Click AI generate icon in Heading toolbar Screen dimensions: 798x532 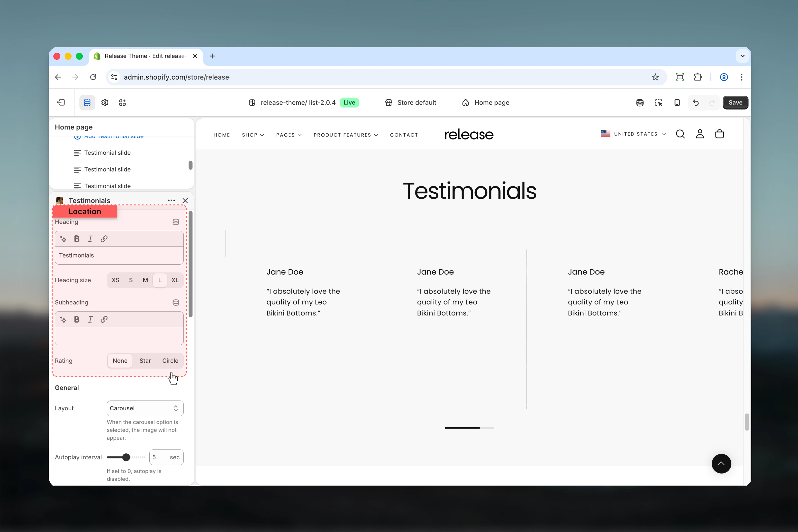point(63,239)
